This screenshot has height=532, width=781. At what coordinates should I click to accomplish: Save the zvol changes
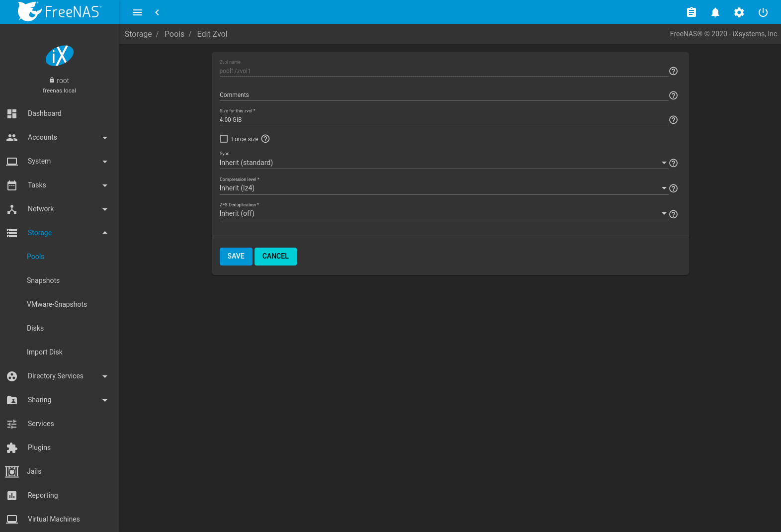point(236,256)
